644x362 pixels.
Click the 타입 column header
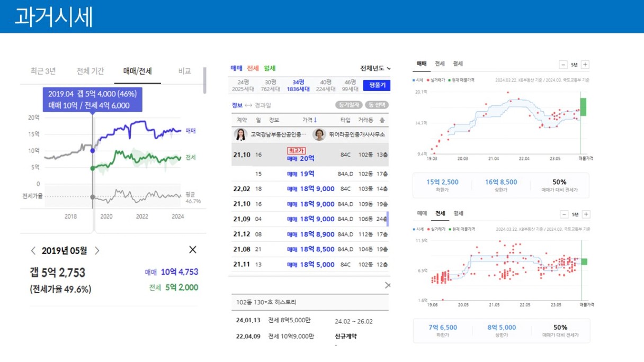pyautogui.click(x=345, y=120)
